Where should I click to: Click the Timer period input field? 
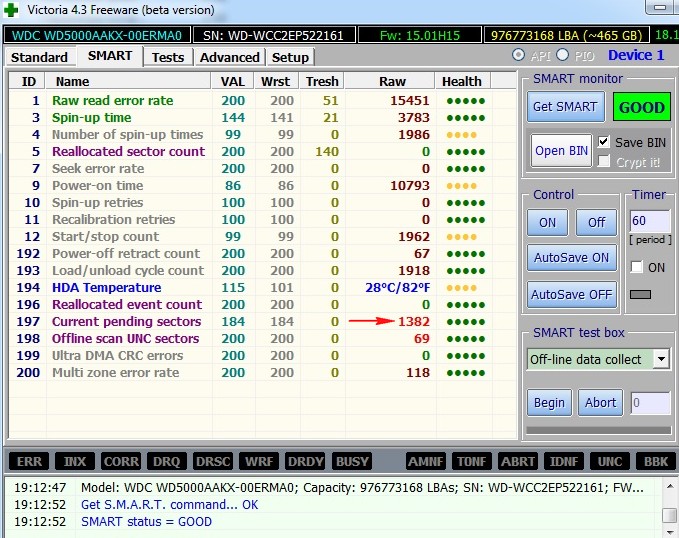648,221
